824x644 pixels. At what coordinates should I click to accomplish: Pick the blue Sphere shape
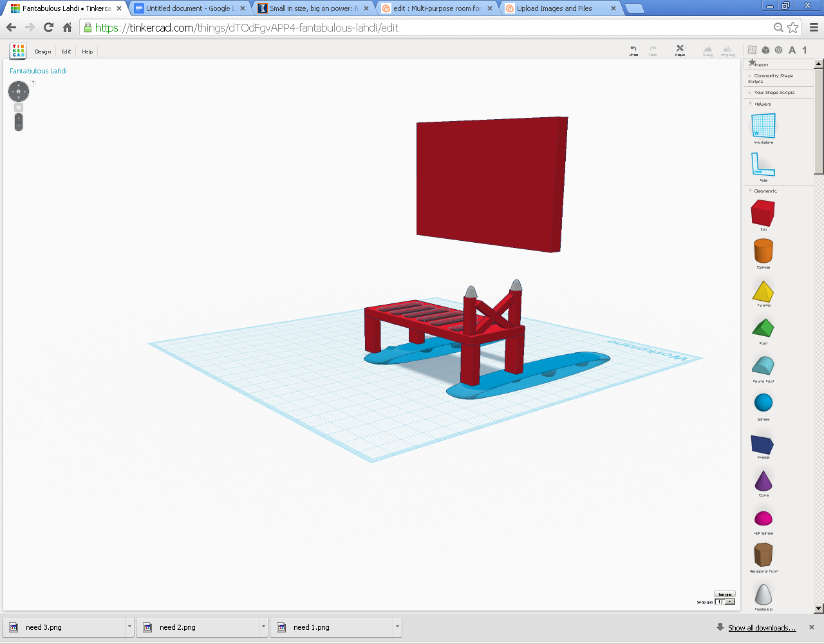tap(763, 404)
